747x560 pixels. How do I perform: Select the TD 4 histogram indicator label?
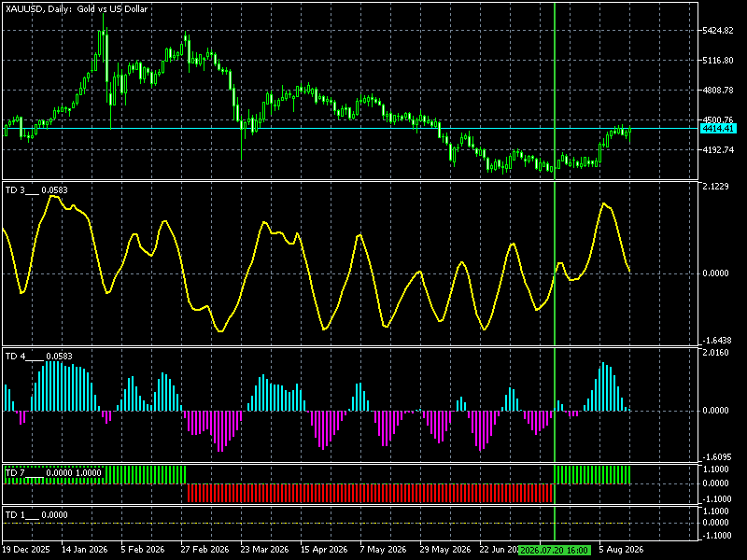tap(38, 357)
